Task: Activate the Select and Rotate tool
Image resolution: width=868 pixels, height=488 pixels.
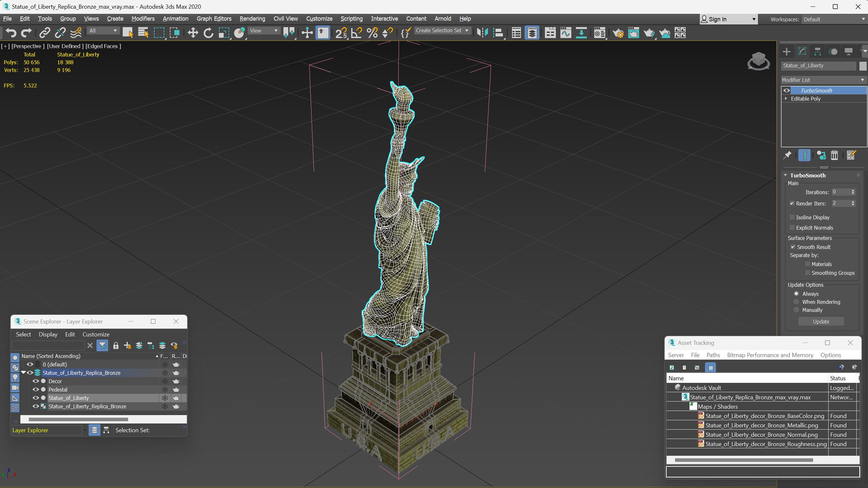Action: 208,33
